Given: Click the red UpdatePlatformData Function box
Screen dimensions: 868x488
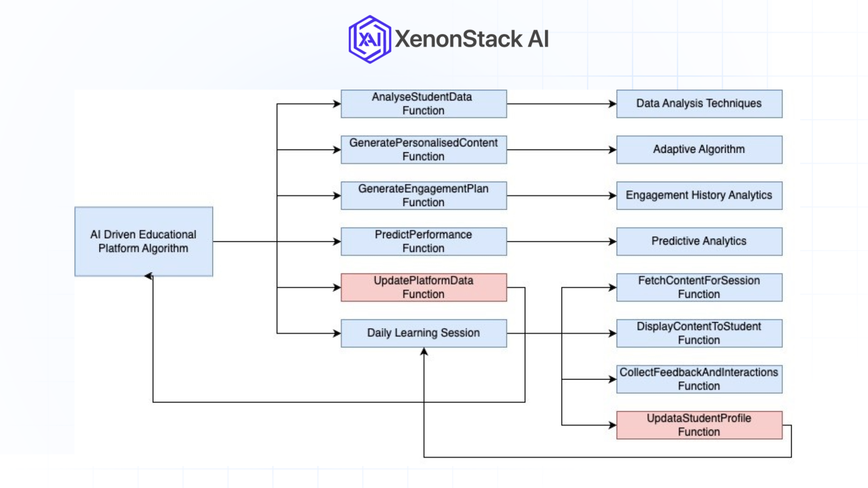Looking at the screenshot, I should click(x=423, y=287).
